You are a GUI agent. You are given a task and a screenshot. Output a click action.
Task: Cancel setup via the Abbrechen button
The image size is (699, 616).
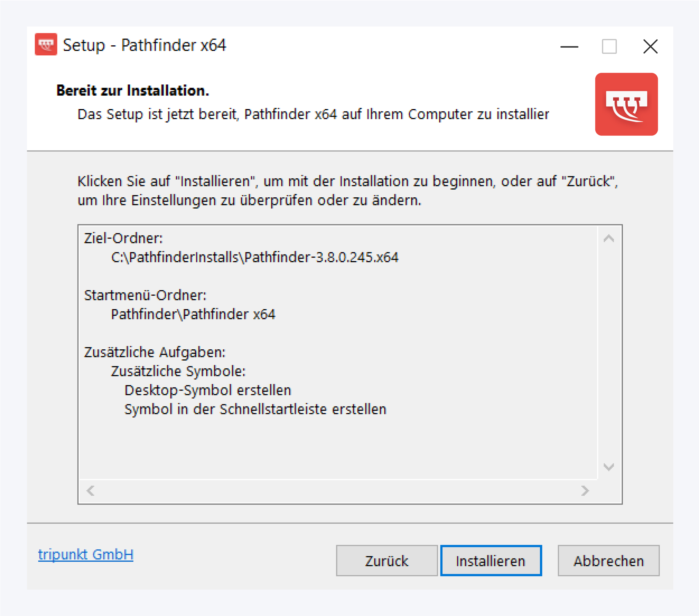pos(608,561)
